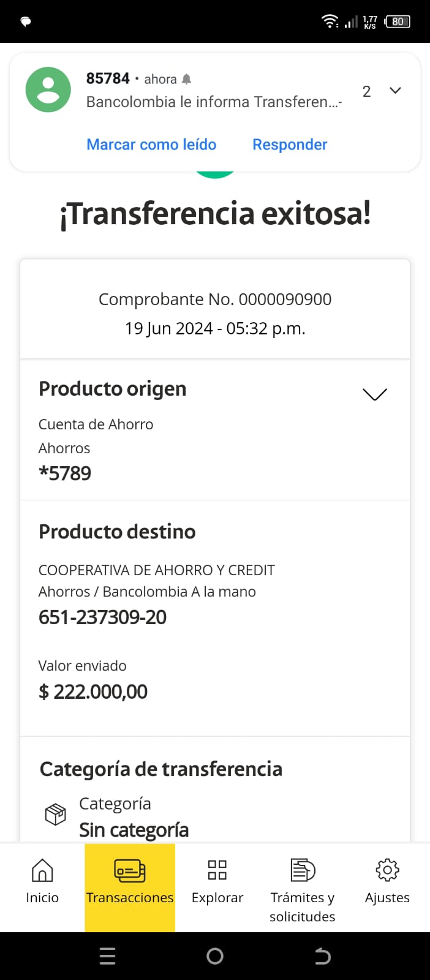430x980 pixels.
Task: Tap the category box icon
Action: point(56,815)
